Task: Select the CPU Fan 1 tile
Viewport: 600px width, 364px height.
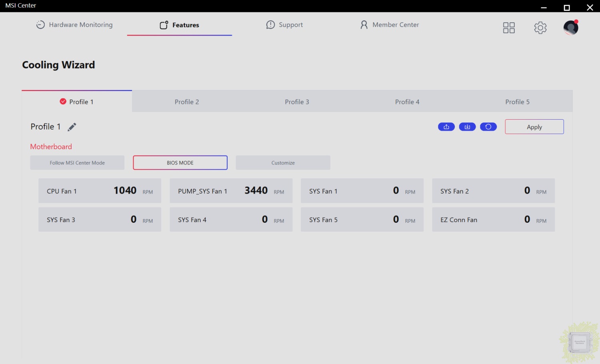Action: tap(100, 191)
